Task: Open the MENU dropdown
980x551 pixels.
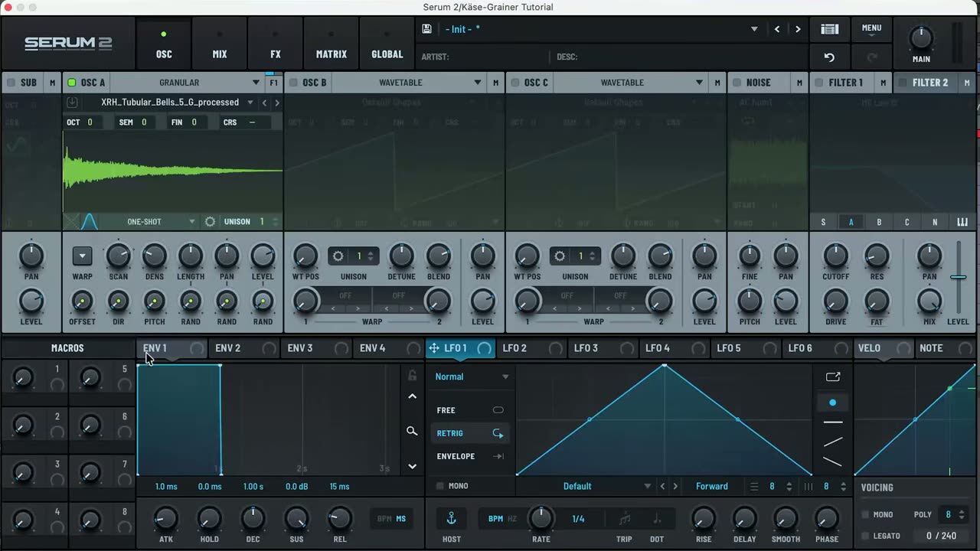Action: pos(871,29)
